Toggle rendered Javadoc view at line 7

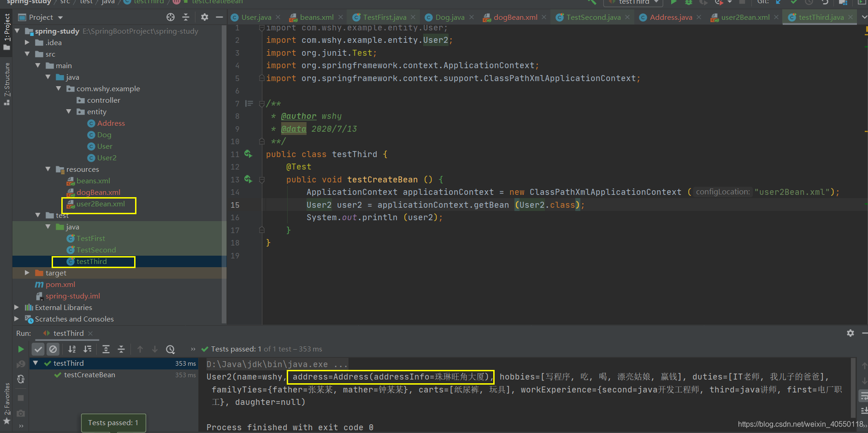249,103
